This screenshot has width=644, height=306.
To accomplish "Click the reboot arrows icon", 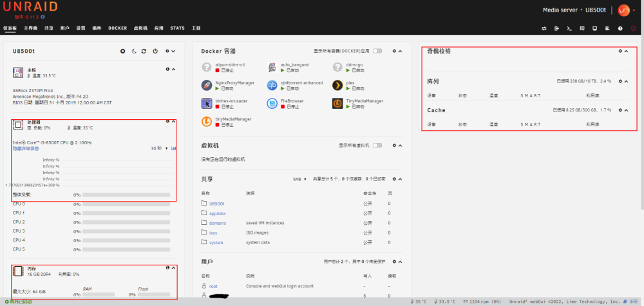I will (x=144, y=52).
